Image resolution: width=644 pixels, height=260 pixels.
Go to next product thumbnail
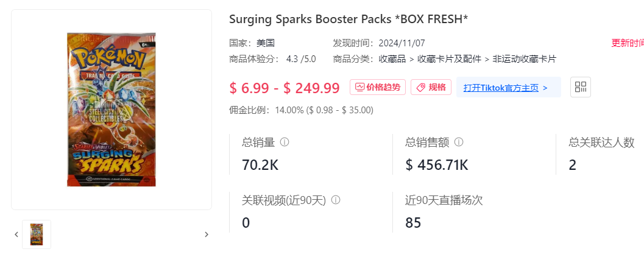[207, 234]
